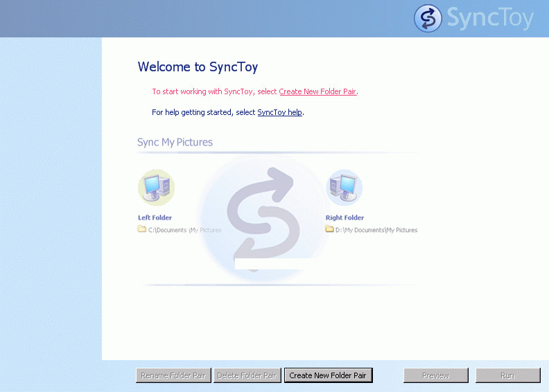Click the Preview button
549x392 pixels.
(x=436, y=375)
